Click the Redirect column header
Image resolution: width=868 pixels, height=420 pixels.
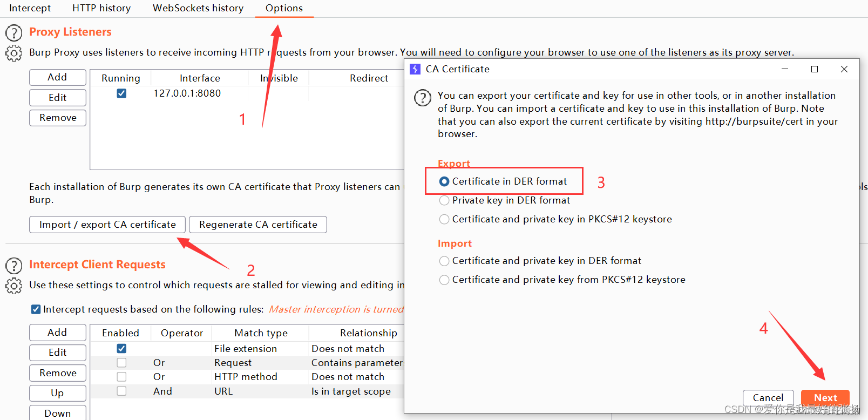369,78
